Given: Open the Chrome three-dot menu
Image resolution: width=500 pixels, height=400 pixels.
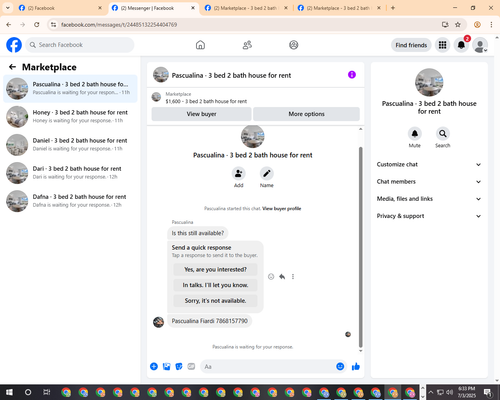Looking at the screenshot, I should [x=491, y=25].
